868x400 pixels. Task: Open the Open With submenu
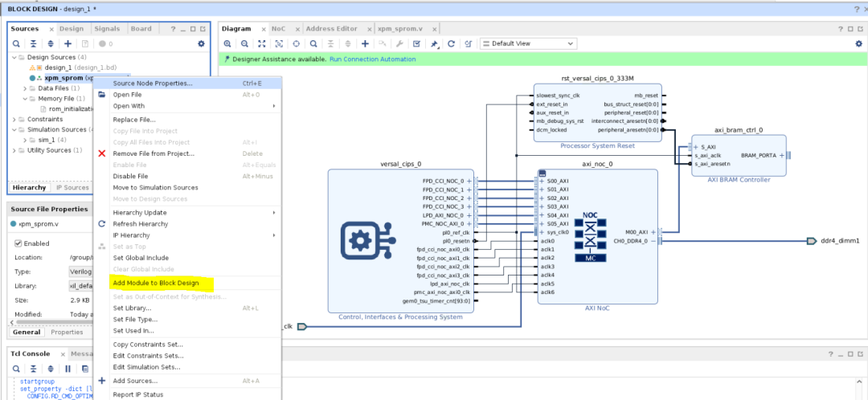click(129, 106)
